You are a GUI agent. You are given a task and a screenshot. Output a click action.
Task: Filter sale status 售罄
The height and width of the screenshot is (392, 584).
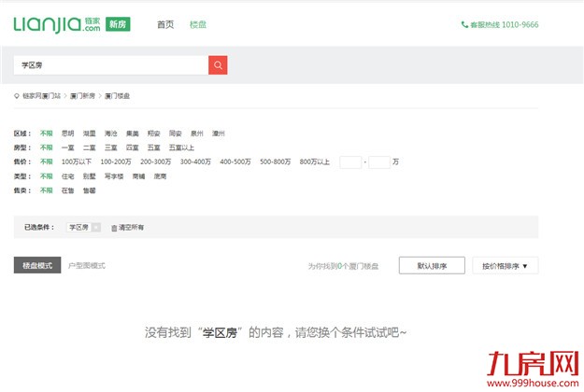90,190
